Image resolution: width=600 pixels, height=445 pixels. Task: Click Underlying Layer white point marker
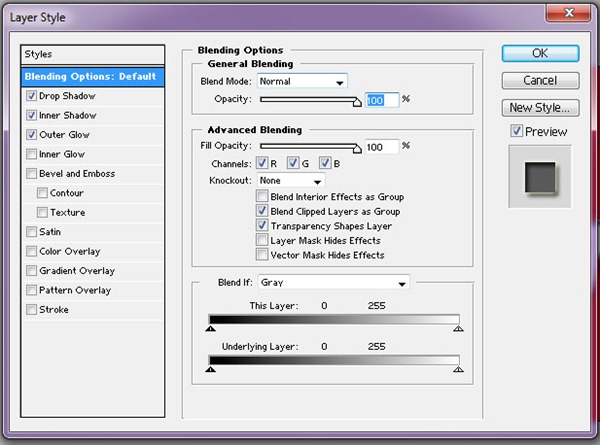point(458,369)
